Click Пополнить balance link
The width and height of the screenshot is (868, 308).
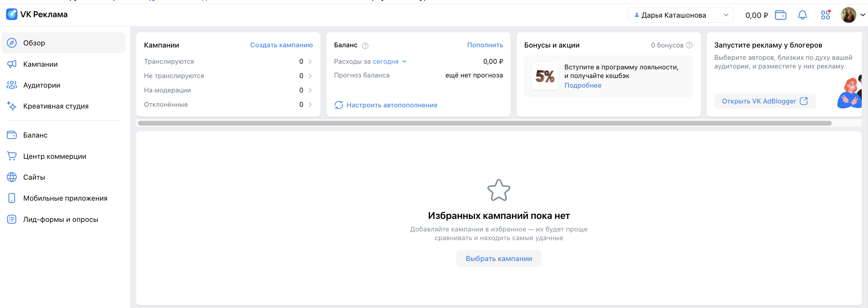coord(485,45)
